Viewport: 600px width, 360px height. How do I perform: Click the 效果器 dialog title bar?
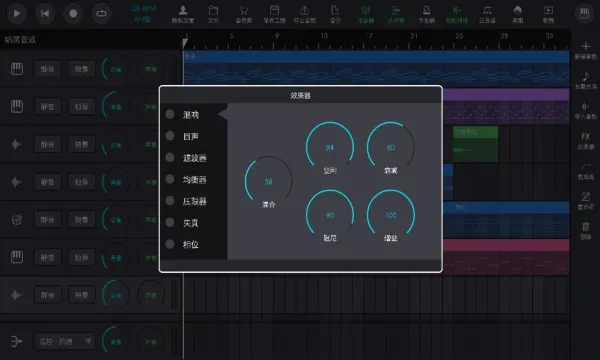tap(300, 95)
